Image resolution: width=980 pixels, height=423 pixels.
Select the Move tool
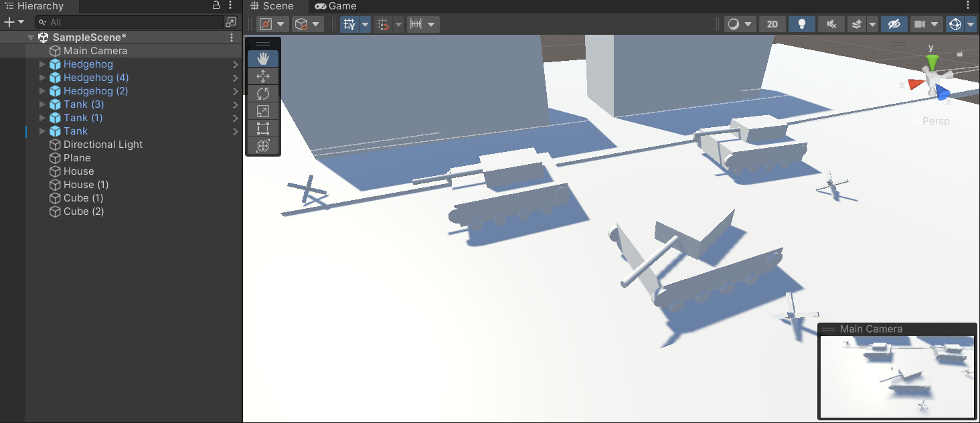[263, 76]
